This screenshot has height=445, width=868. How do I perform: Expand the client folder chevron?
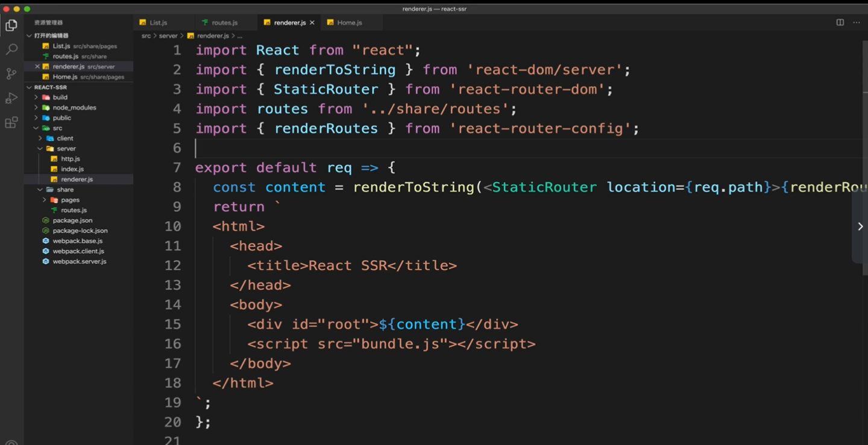coord(40,138)
